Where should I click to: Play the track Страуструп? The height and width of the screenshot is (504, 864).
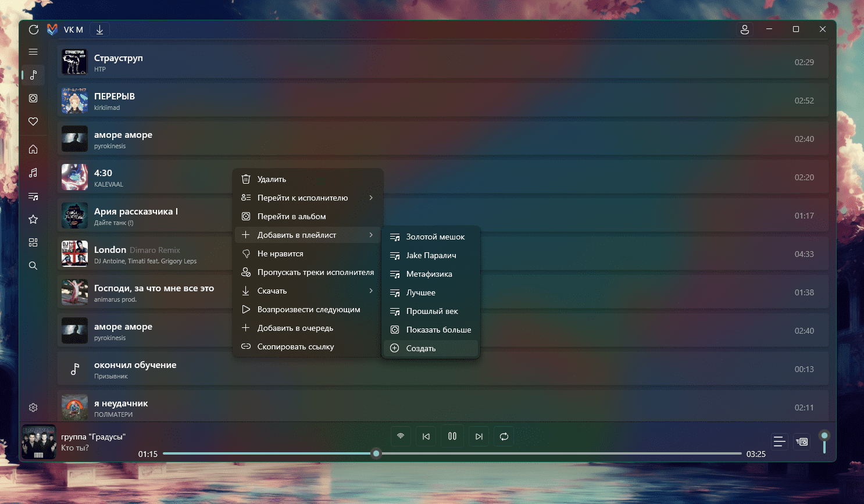pos(443,62)
